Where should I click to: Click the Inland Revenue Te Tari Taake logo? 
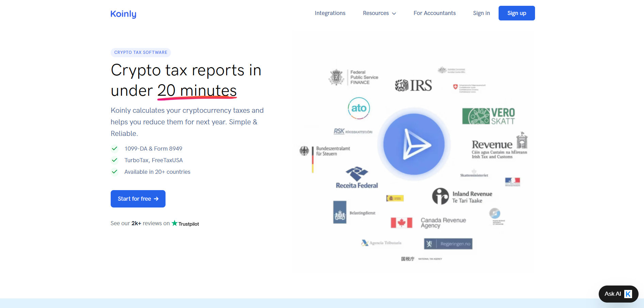coord(462,196)
